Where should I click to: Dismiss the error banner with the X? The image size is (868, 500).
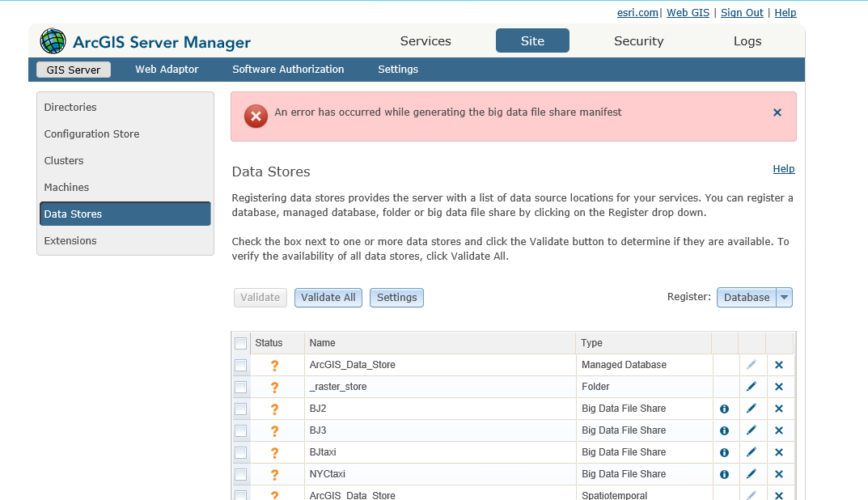pos(777,112)
